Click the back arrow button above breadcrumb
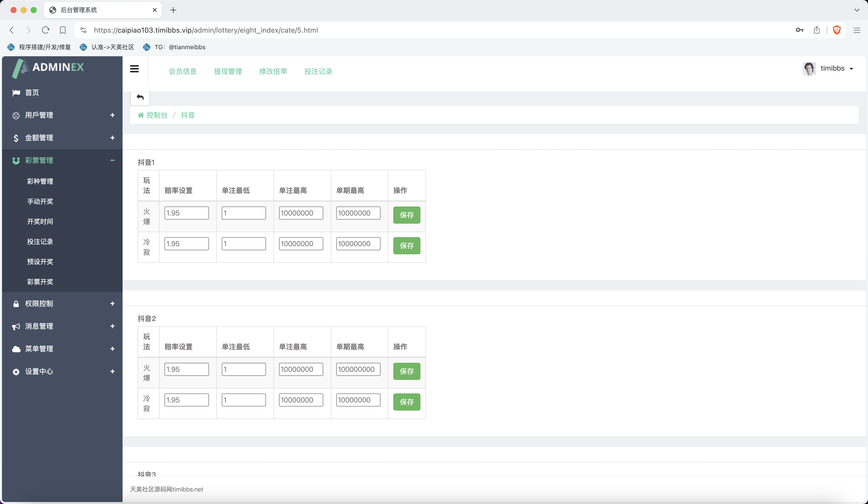868x504 pixels. tap(140, 98)
